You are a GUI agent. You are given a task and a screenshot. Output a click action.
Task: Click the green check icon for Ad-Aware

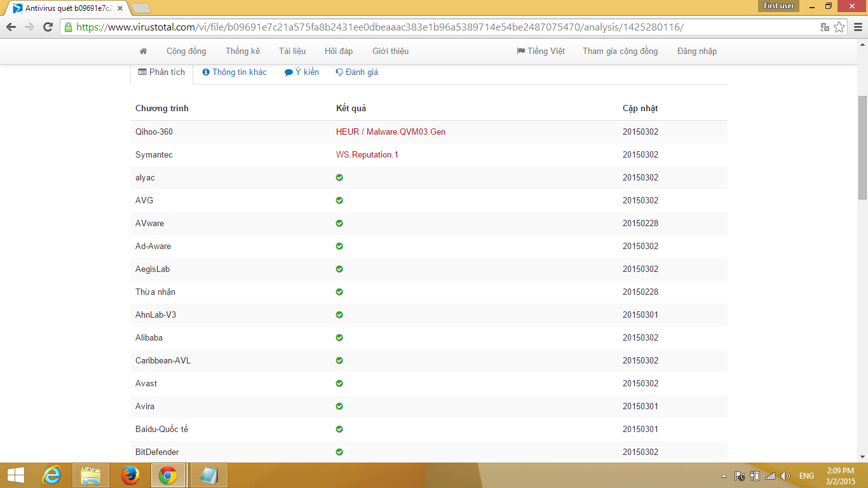(x=339, y=246)
